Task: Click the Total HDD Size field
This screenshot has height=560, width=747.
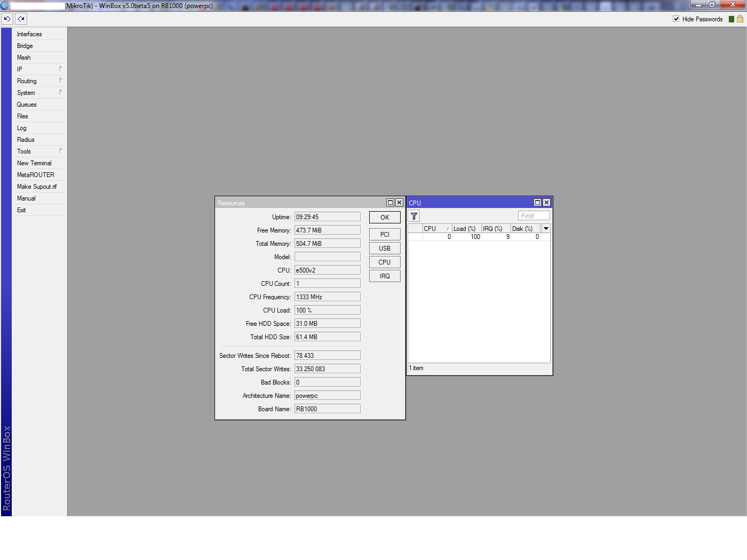Action: click(328, 337)
